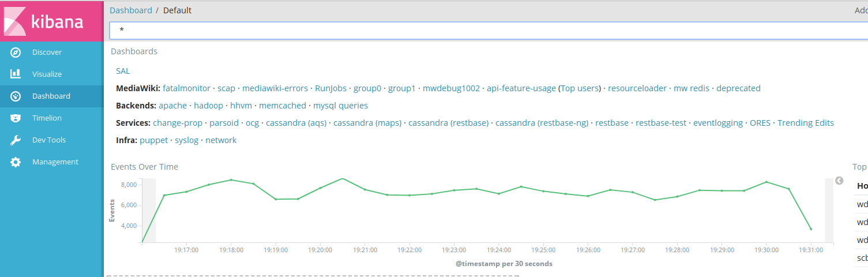868x277 pixels.
Task: Click the 19:24:00 axis label
Action: [x=499, y=250]
